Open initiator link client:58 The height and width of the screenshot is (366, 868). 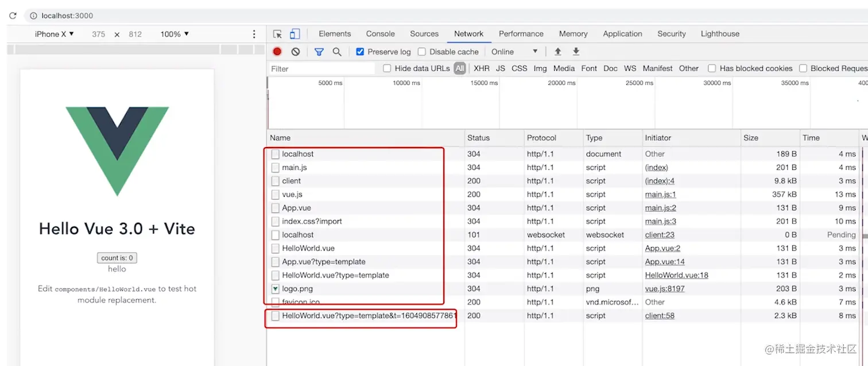click(x=660, y=315)
